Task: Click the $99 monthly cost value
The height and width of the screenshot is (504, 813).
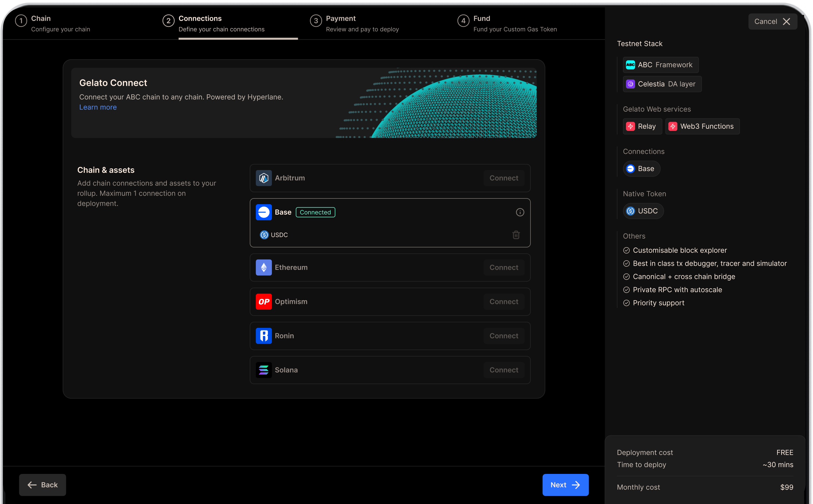Action: pyautogui.click(x=786, y=487)
